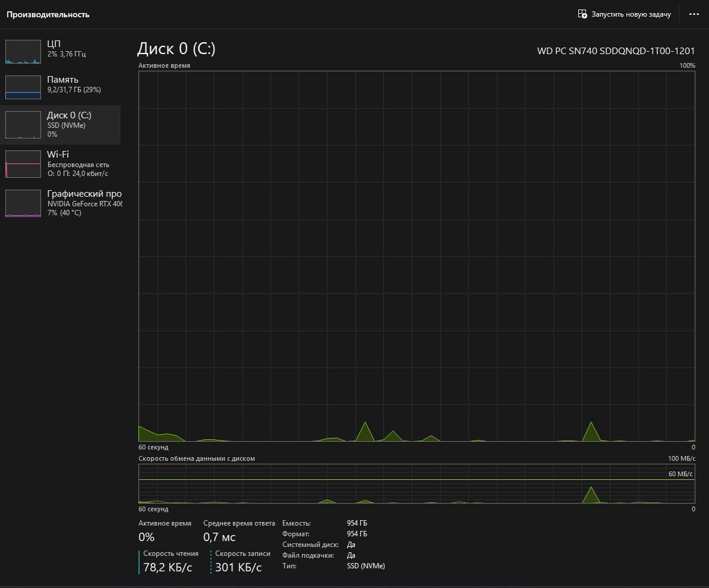Viewport: 709px width, 588px height.
Task: Click the '7% (40 °C)' GPU text
Action: 64,213
